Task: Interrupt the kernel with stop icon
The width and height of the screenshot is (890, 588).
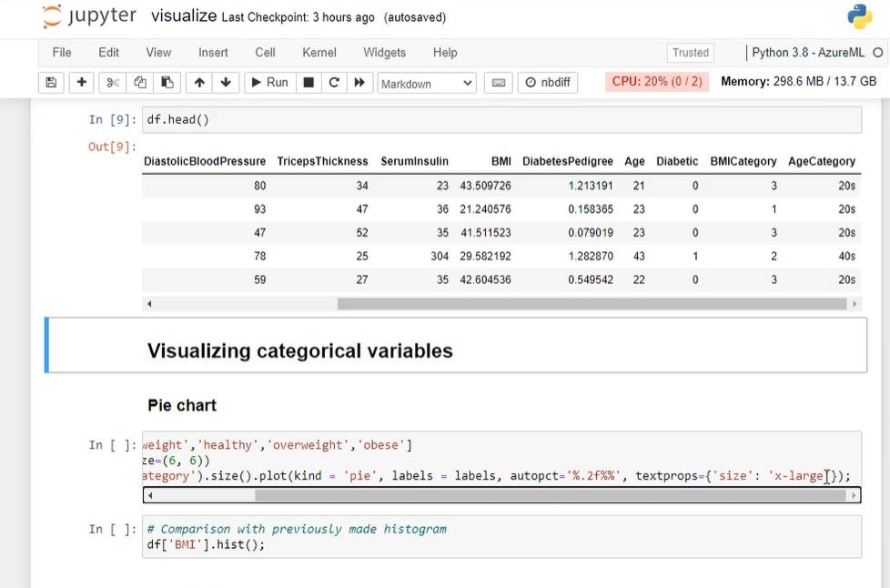Action: click(x=308, y=83)
